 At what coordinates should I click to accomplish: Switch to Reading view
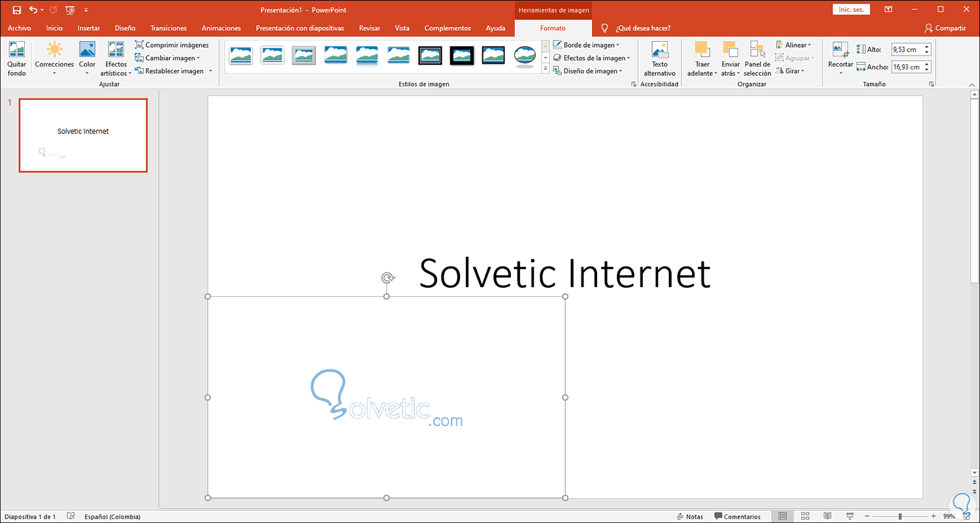[x=827, y=516]
